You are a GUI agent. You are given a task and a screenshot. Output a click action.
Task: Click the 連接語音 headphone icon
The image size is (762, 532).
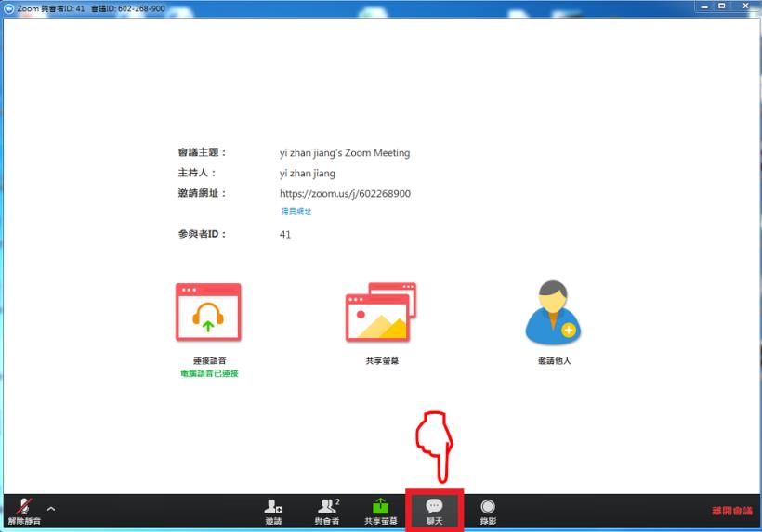(208, 312)
